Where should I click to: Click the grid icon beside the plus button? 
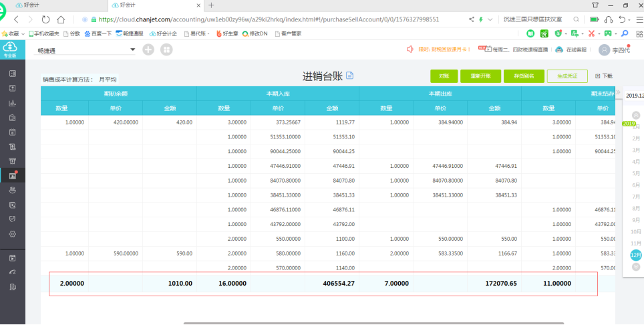(x=166, y=49)
